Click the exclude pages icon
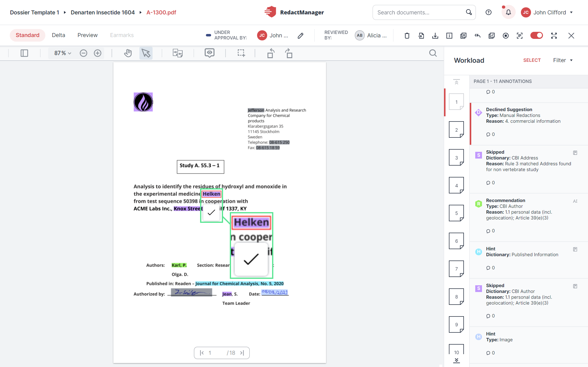 (x=463, y=36)
